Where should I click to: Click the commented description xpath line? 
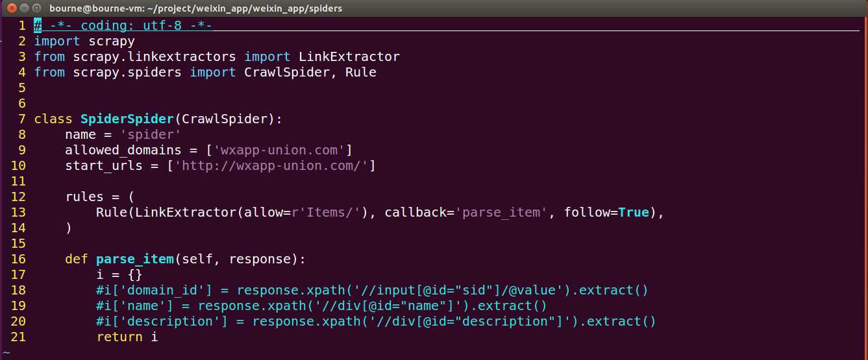(x=376, y=321)
